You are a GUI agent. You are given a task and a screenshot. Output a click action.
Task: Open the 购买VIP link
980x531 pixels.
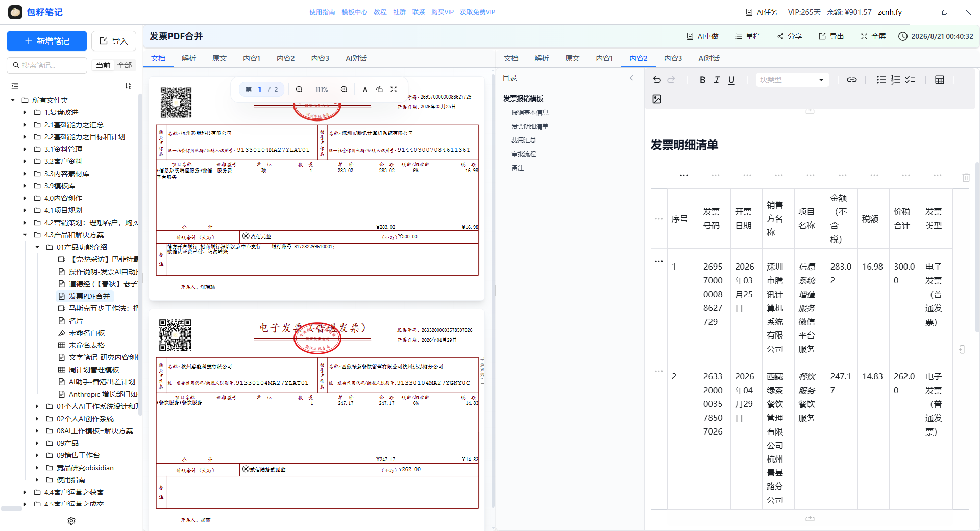(x=442, y=12)
